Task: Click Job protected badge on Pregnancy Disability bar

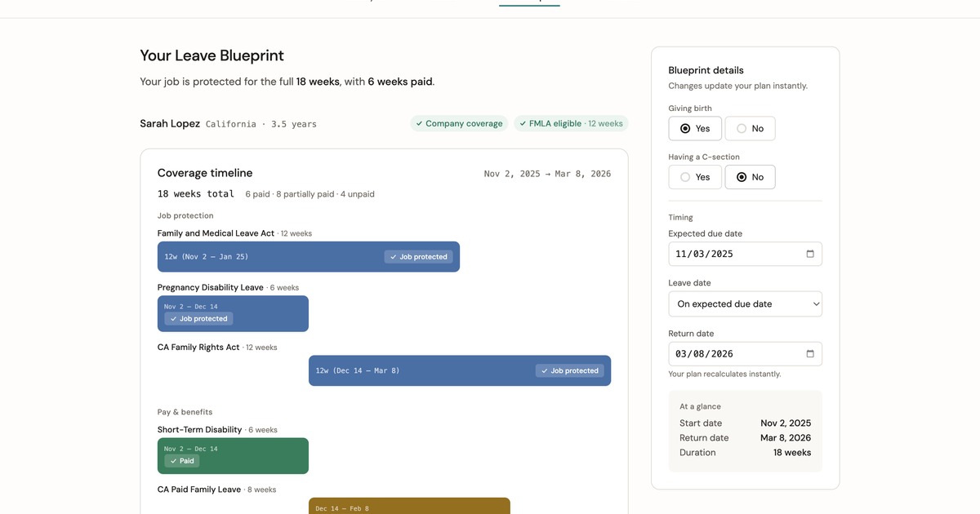Action: point(198,319)
